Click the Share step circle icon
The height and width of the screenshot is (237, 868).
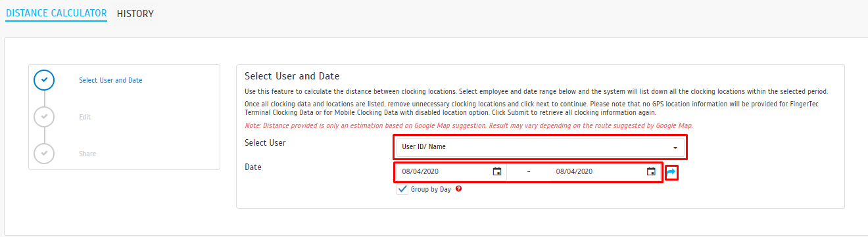[44, 154]
